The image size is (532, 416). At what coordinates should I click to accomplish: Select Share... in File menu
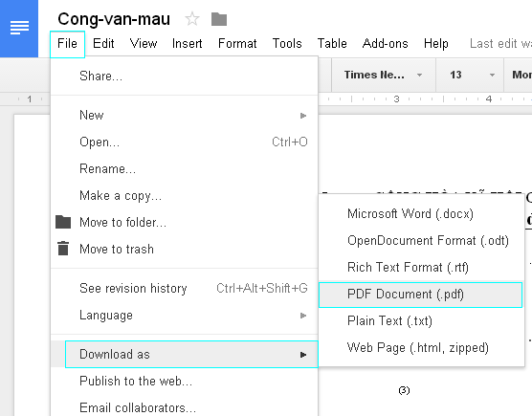coord(185,76)
